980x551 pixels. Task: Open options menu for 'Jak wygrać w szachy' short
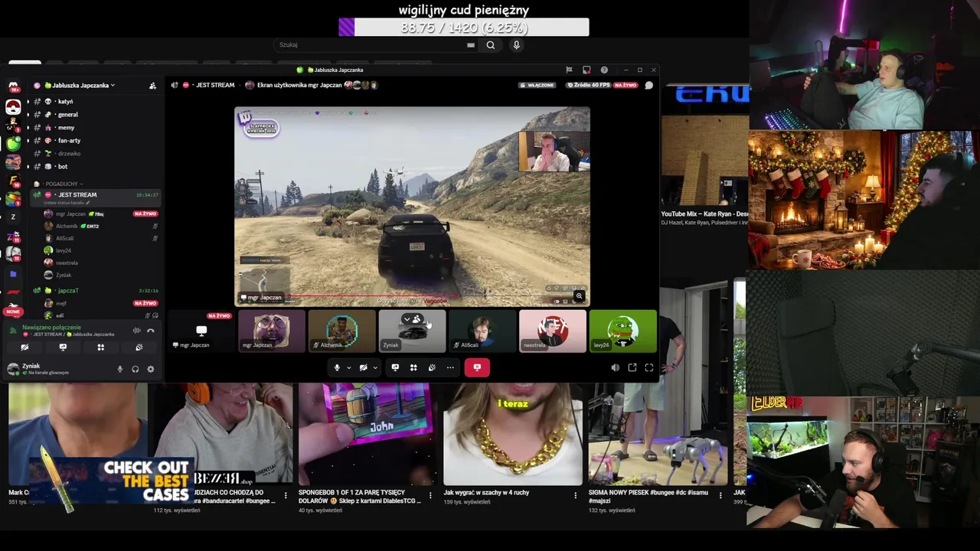coord(576,495)
